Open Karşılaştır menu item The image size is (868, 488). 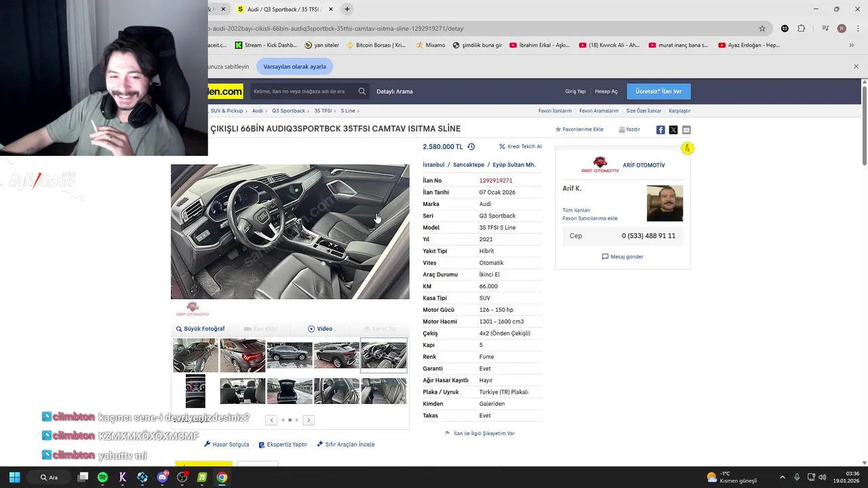click(679, 110)
